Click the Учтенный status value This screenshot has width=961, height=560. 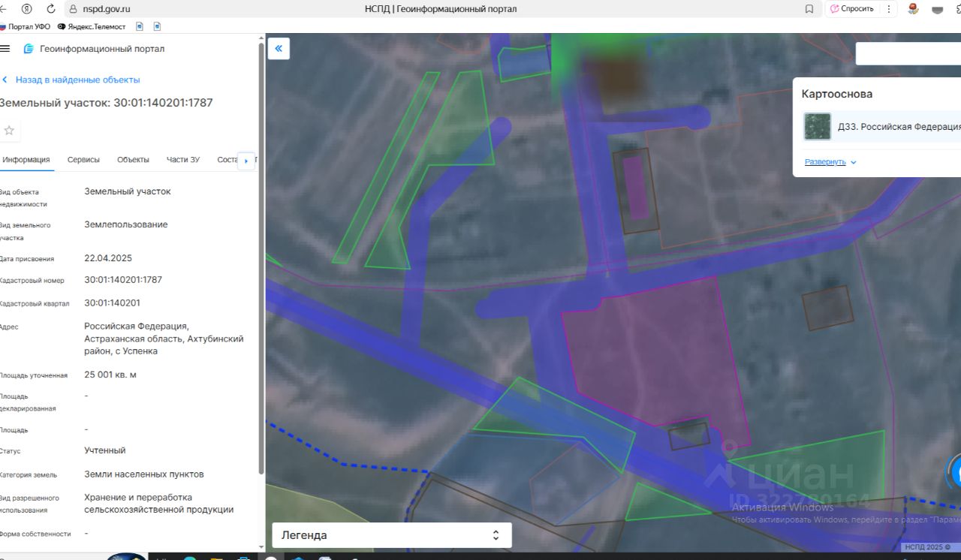105,450
